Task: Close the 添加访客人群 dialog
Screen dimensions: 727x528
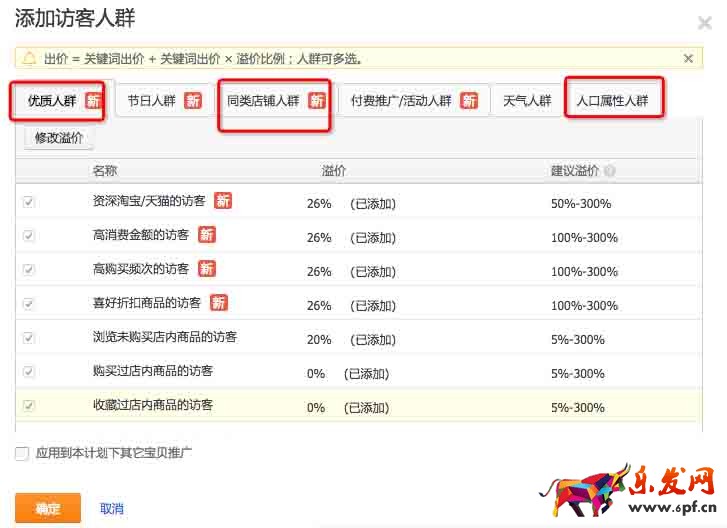Action: pyautogui.click(x=704, y=23)
